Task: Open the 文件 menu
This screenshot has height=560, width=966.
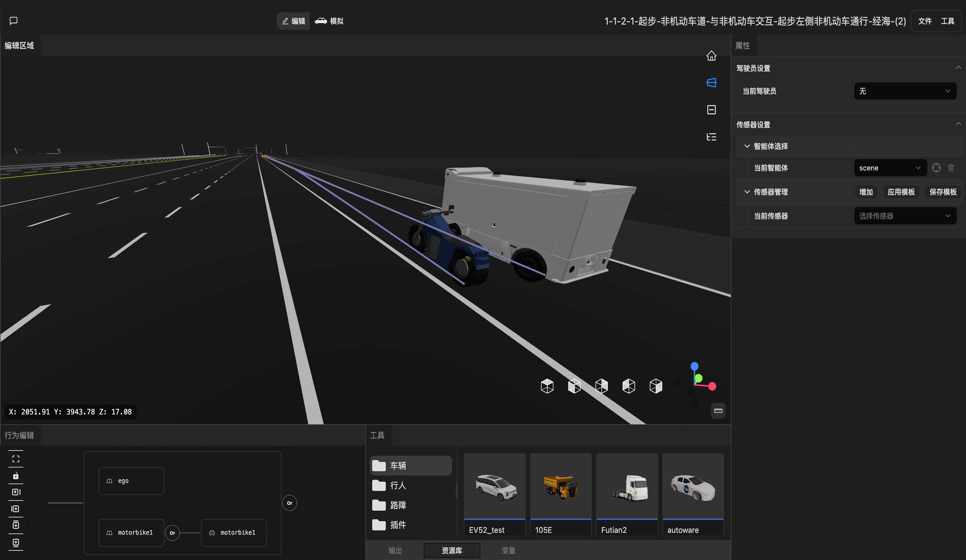Action: pyautogui.click(x=925, y=21)
